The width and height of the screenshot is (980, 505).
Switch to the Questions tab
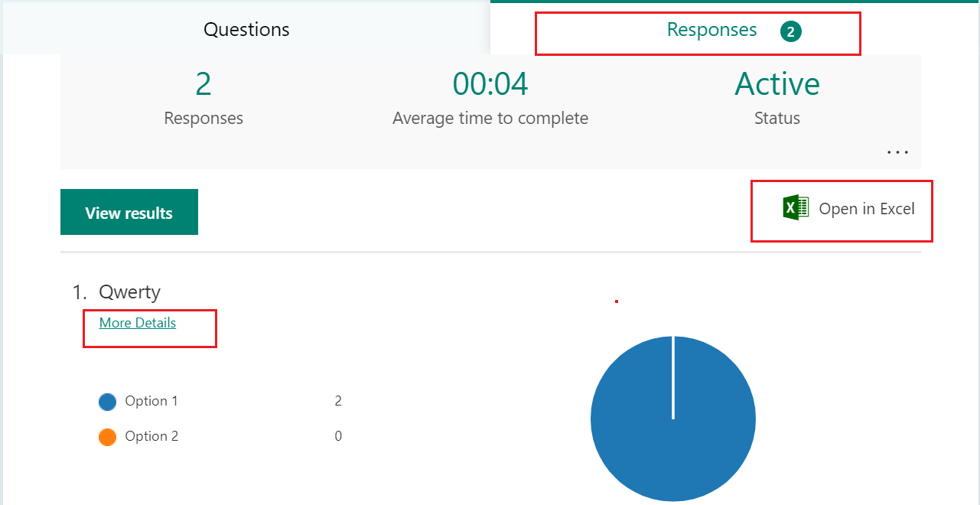tap(246, 29)
